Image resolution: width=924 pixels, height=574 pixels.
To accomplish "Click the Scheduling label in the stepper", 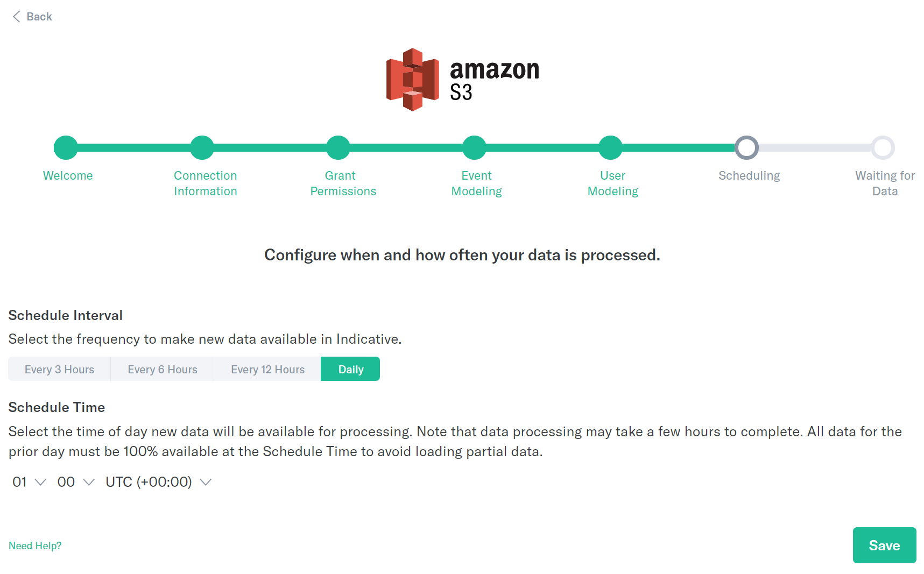I will click(749, 175).
